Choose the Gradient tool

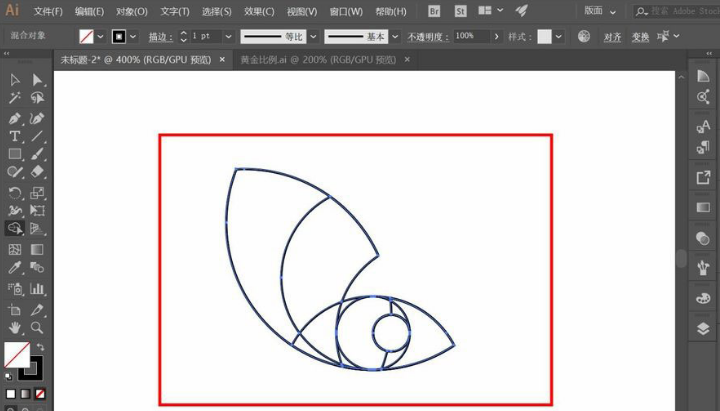37,249
